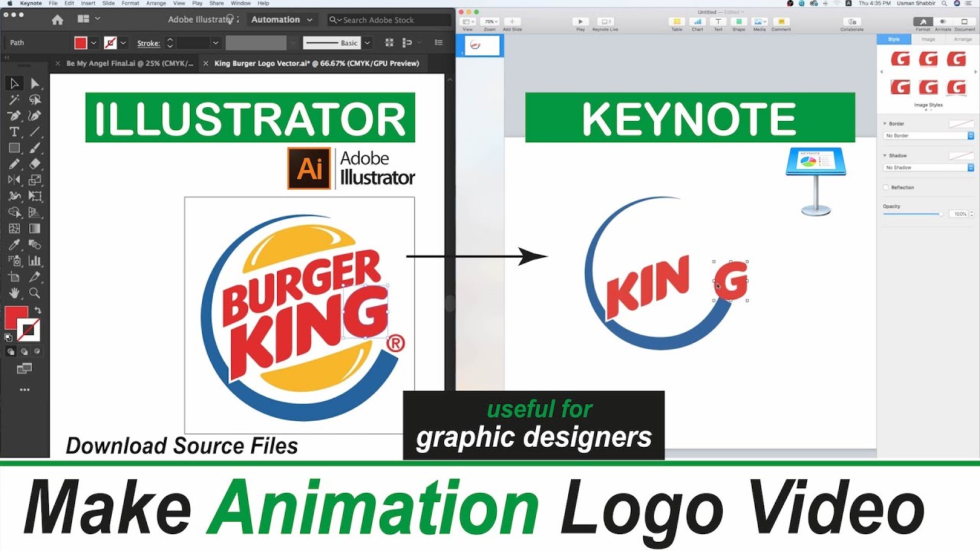Open the Border type dropdown

(x=929, y=135)
